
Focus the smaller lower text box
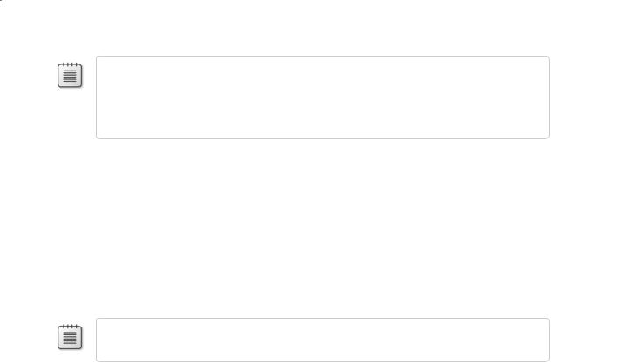click(x=322, y=340)
